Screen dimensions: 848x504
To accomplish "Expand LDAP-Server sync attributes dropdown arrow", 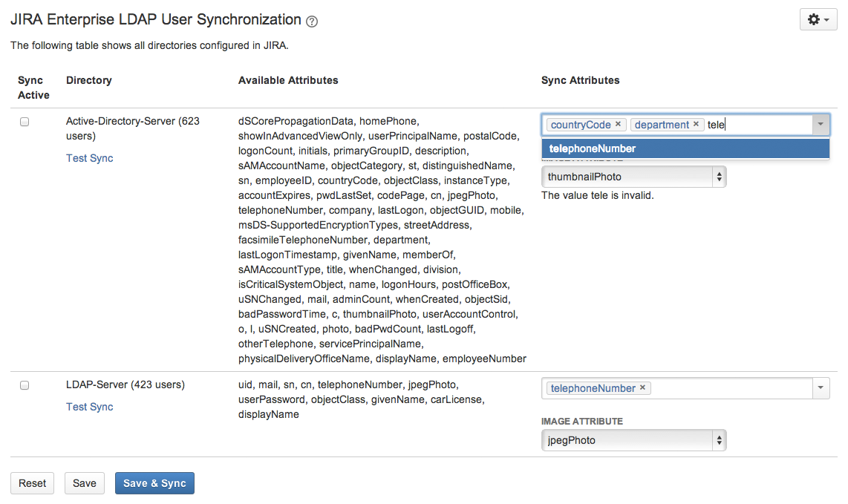I will tap(821, 387).
